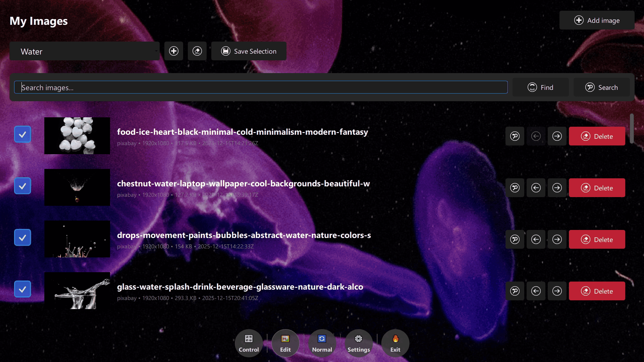Click the image list scrollbar

point(632,129)
